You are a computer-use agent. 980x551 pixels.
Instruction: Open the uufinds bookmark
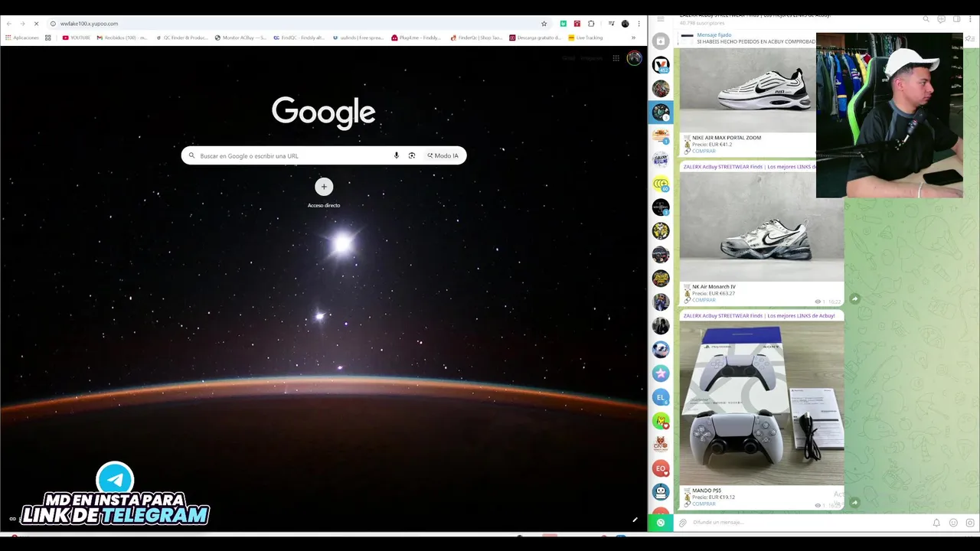click(358, 37)
